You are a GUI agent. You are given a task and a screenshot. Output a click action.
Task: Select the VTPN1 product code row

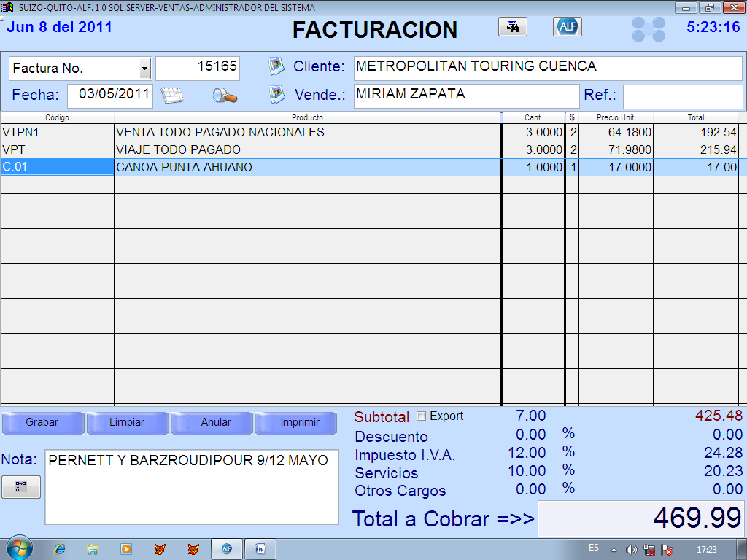coord(57,133)
